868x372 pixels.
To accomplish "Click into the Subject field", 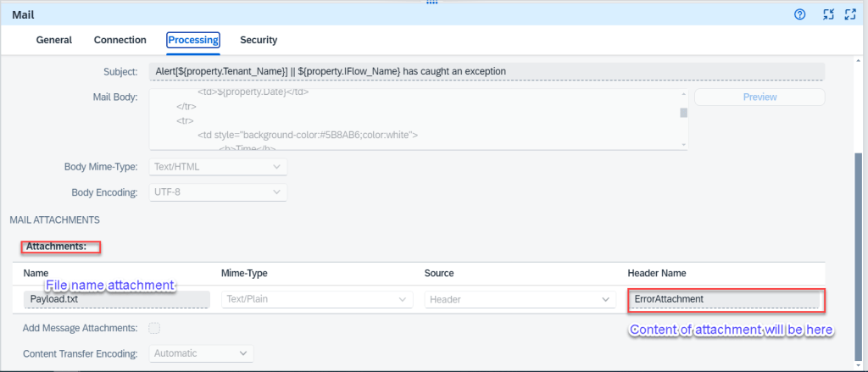I will pyautogui.click(x=486, y=71).
